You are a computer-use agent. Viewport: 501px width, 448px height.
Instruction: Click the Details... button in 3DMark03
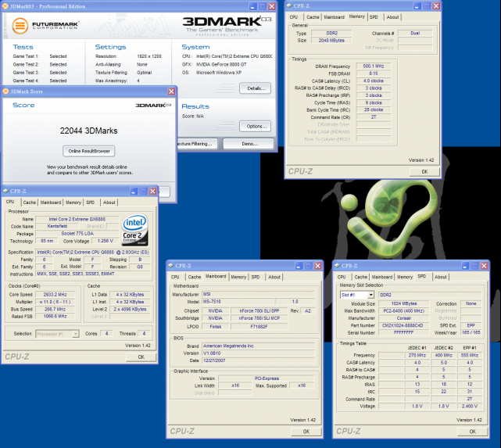(x=255, y=88)
